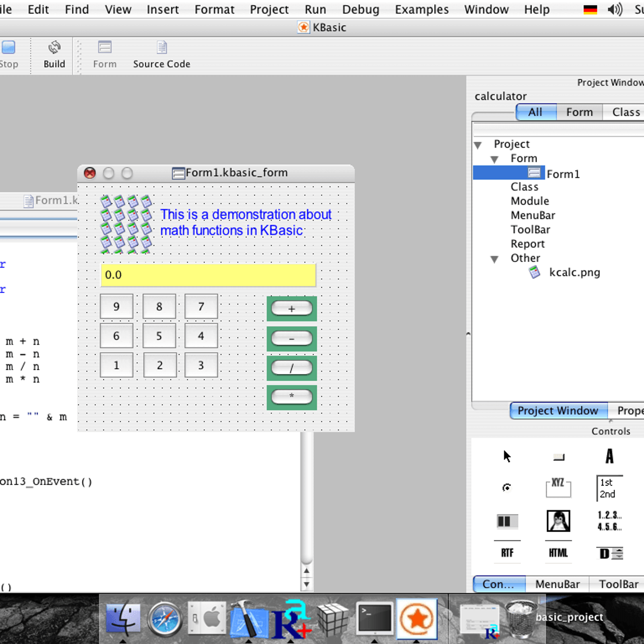This screenshot has height=644, width=644.
Task: Open the Debug menu
Action: (x=361, y=9)
